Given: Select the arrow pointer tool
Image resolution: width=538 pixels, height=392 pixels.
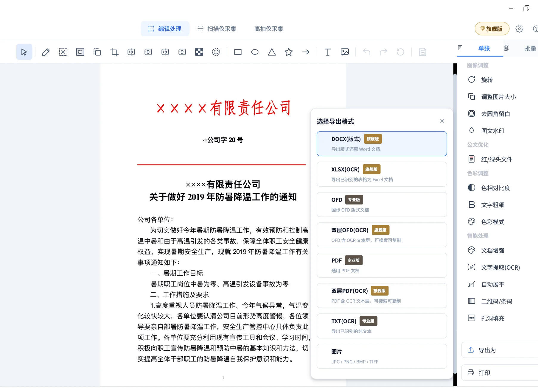Looking at the screenshot, I should tap(24, 52).
